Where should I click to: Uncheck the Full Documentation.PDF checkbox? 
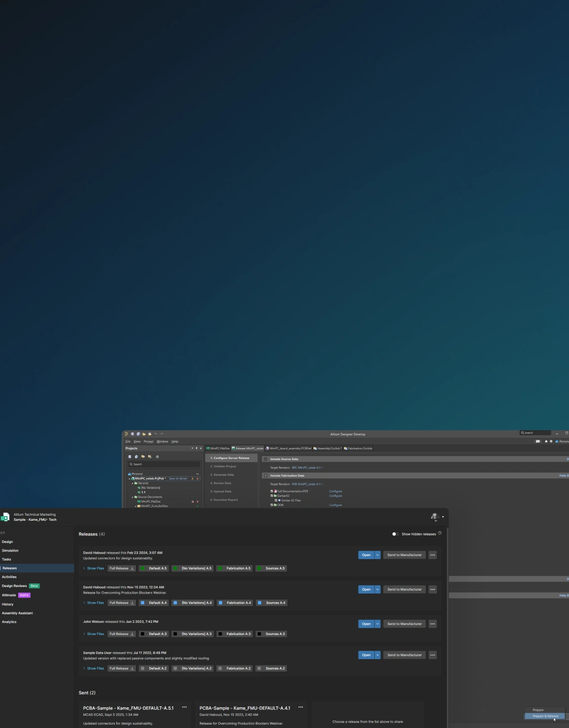pyautogui.click(x=272, y=491)
